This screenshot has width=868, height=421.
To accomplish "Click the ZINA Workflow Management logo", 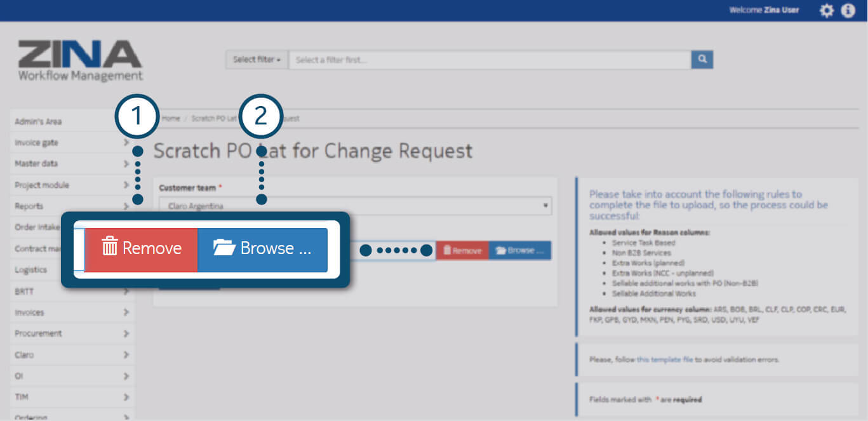I will click(x=80, y=61).
